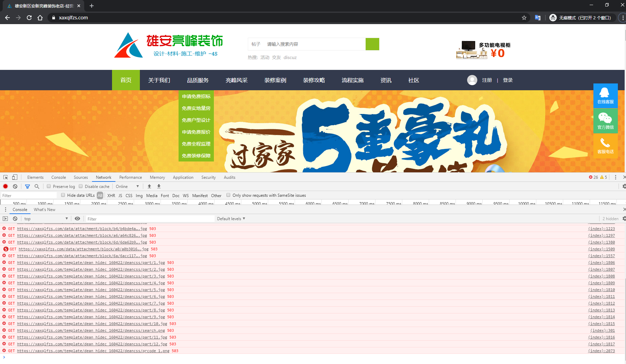Switch to the Elements tab in DevTools
Viewport: 626px width, 364px height.
coord(35,177)
